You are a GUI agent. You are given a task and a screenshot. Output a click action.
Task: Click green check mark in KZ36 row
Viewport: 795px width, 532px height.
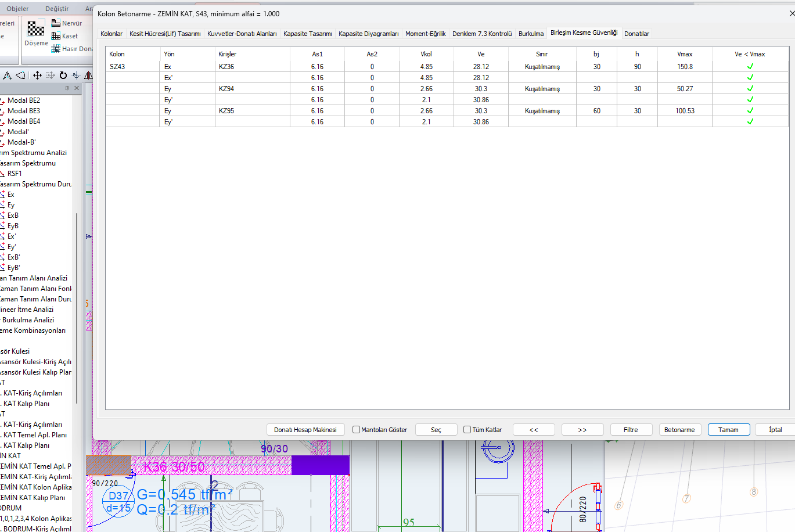pyautogui.click(x=750, y=67)
